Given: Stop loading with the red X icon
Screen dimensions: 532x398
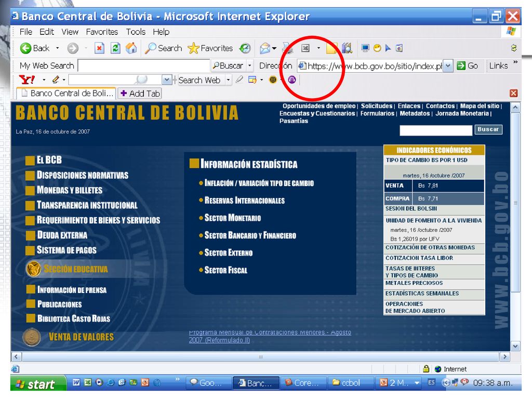Looking at the screenshot, I should (x=99, y=48).
